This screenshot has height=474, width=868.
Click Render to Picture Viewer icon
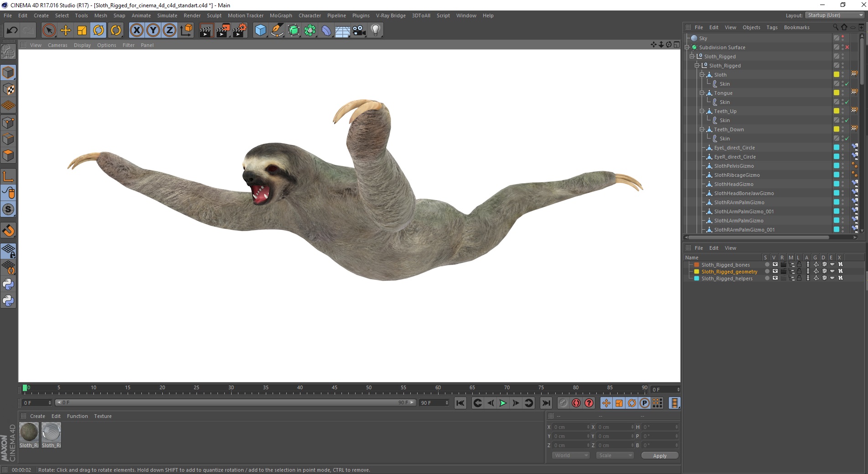pos(223,31)
